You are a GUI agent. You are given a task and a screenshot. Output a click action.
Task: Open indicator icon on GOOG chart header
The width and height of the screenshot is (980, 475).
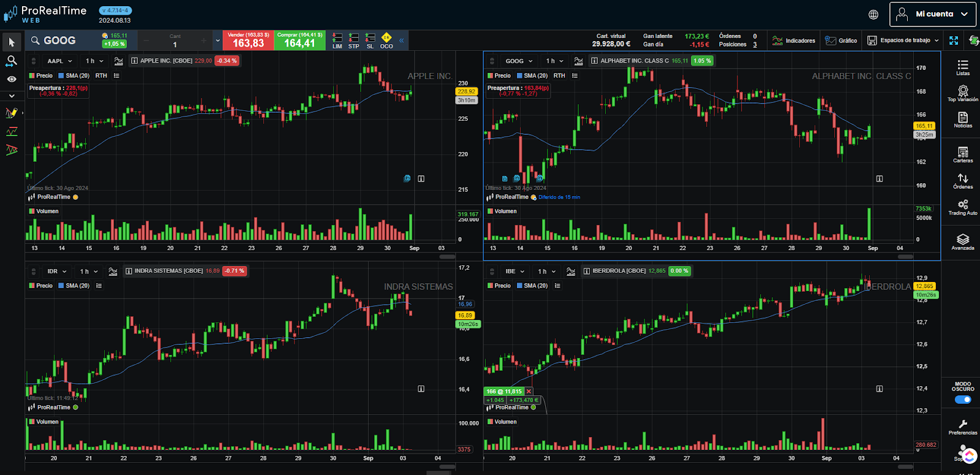tap(579, 61)
